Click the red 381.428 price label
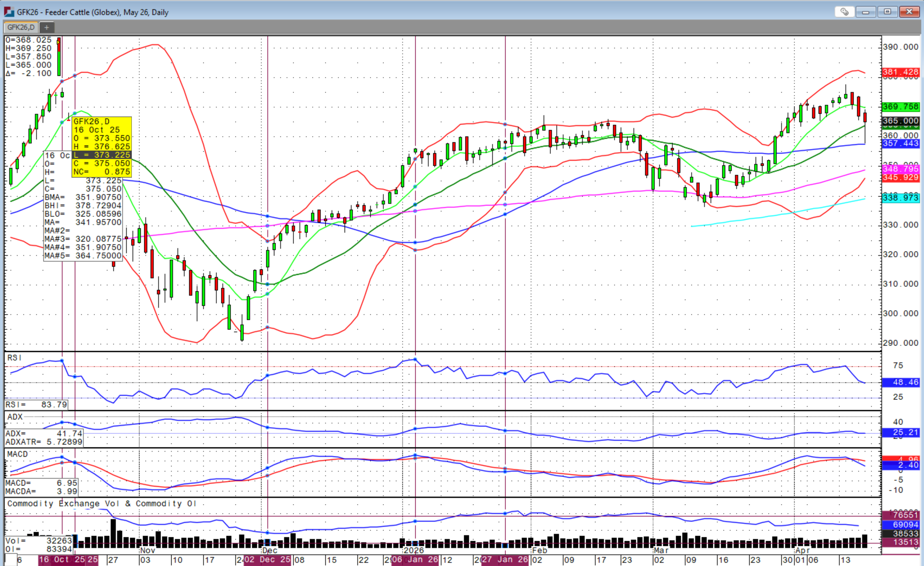The height and width of the screenshot is (566, 924). pos(900,72)
